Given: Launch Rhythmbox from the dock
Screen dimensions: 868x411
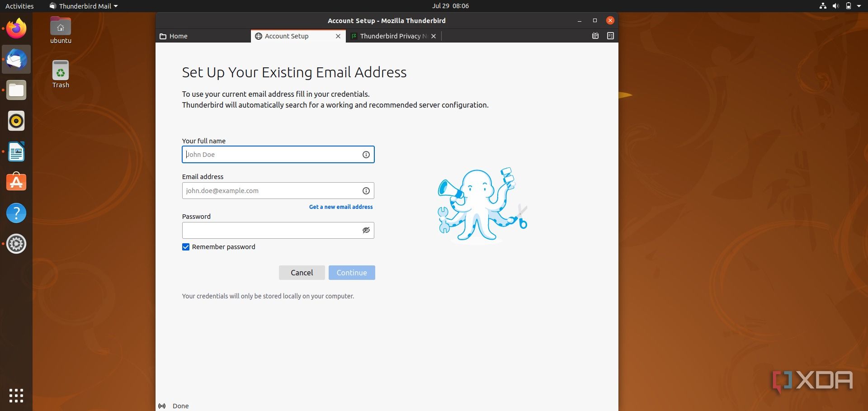Looking at the screenshot, I should (16, 121).
